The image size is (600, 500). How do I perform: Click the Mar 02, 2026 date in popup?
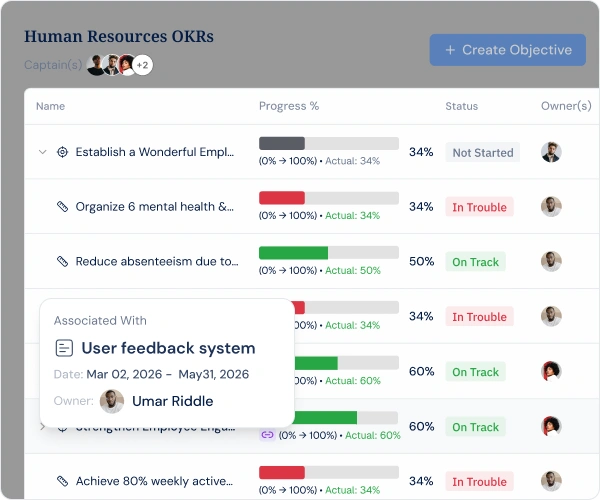point(124,374)
